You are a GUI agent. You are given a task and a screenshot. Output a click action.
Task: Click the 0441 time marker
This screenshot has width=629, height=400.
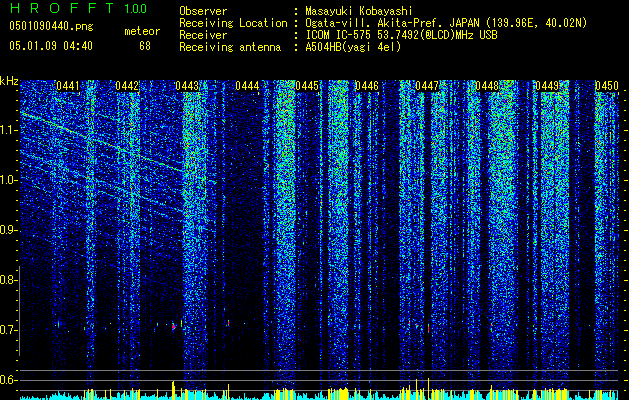(x=67, y=86)
